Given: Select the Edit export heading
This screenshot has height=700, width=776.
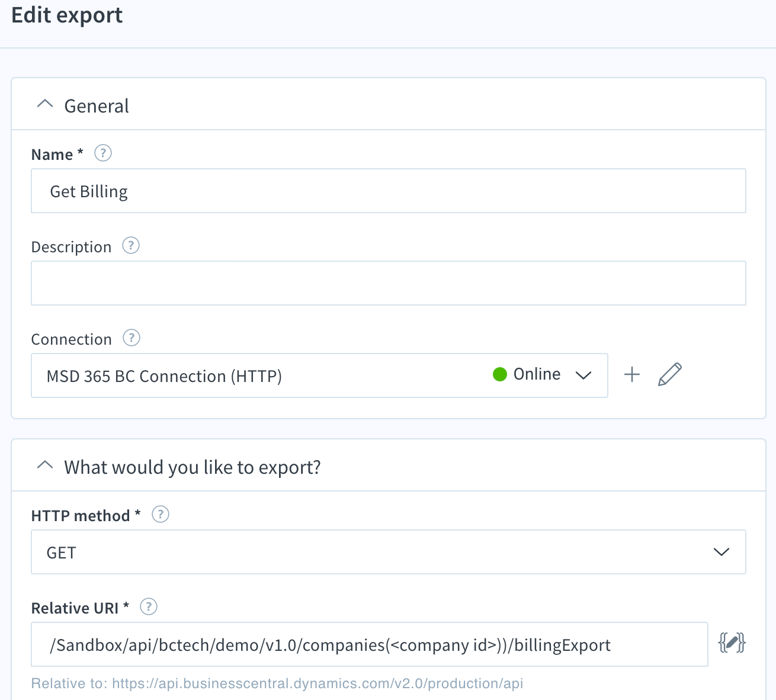Looking at the screenshot, I should click(67, 15).
